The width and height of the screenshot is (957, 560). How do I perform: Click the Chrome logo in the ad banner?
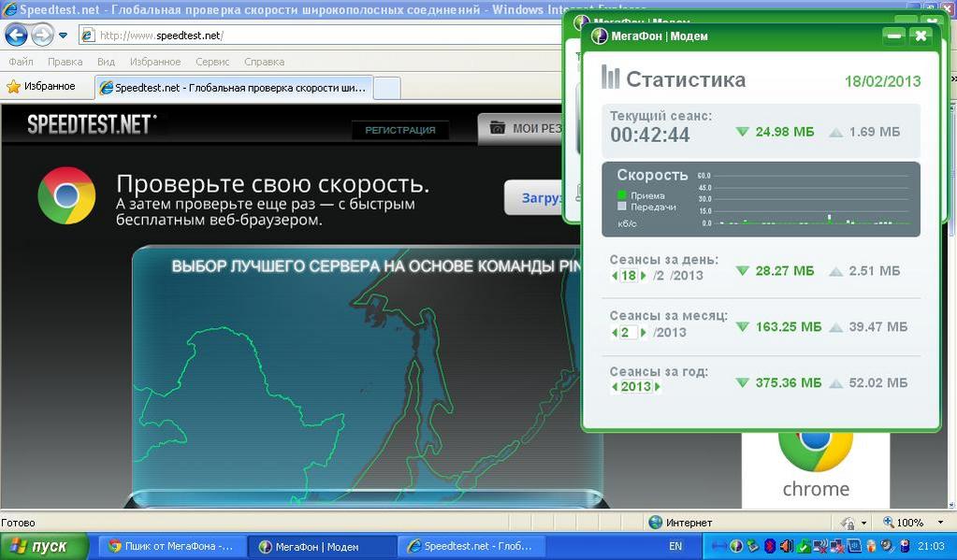(66, 195)
